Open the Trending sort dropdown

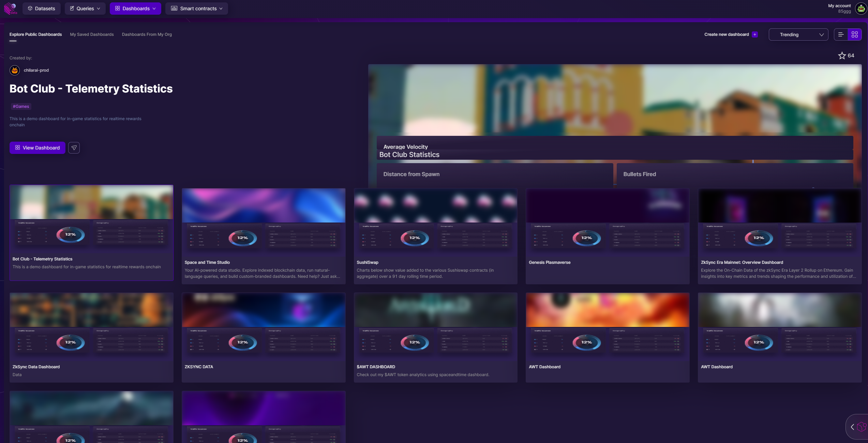tap(798, 34)
